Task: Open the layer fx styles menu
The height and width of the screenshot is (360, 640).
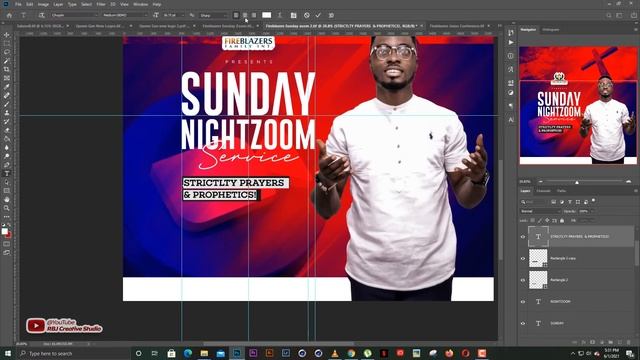Action: [x=584, y=342]
